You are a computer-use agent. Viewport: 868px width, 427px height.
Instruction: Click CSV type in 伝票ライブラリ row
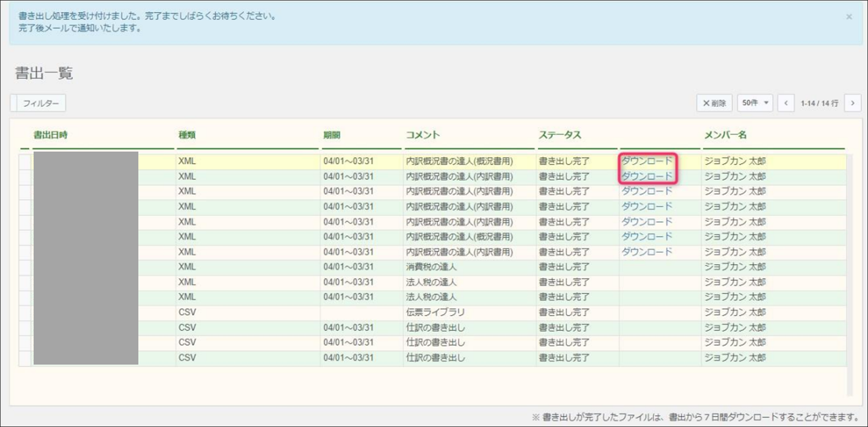(187, 312)
